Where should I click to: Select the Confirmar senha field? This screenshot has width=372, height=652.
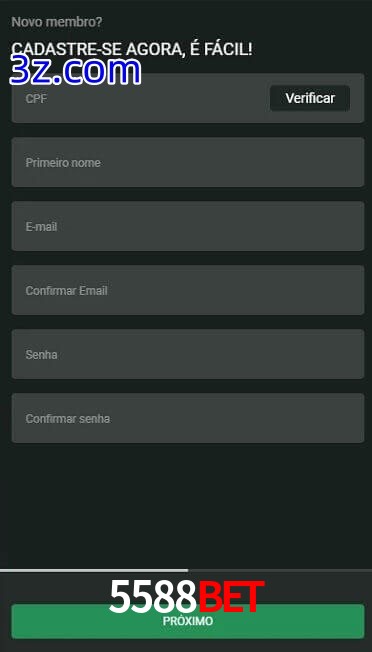coord(188,418)
